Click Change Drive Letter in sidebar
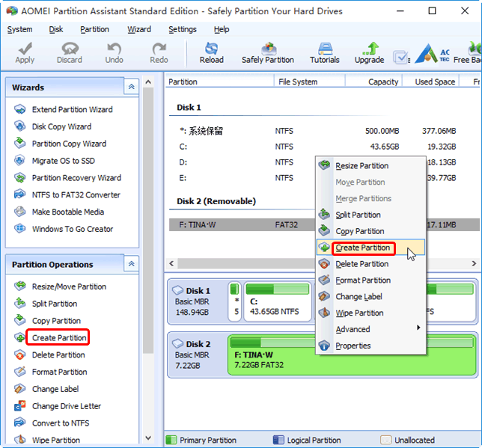Screen dimensions: 482x448 [58, 406]
